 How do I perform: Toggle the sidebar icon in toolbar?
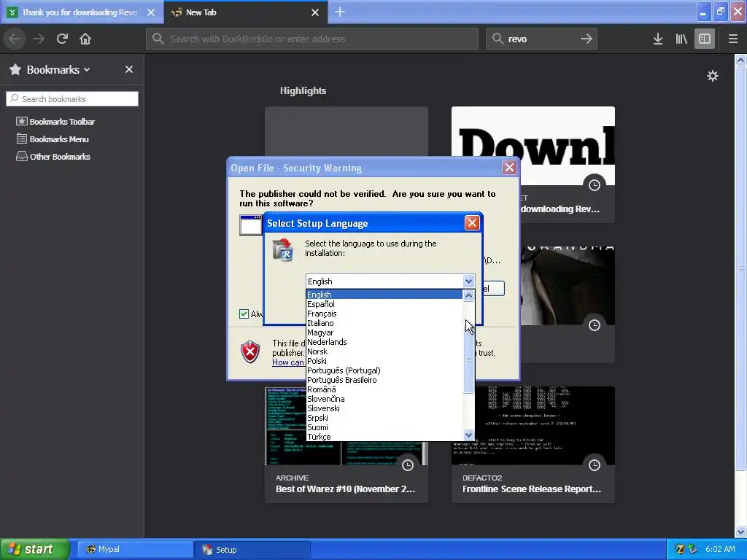point(705,39)
